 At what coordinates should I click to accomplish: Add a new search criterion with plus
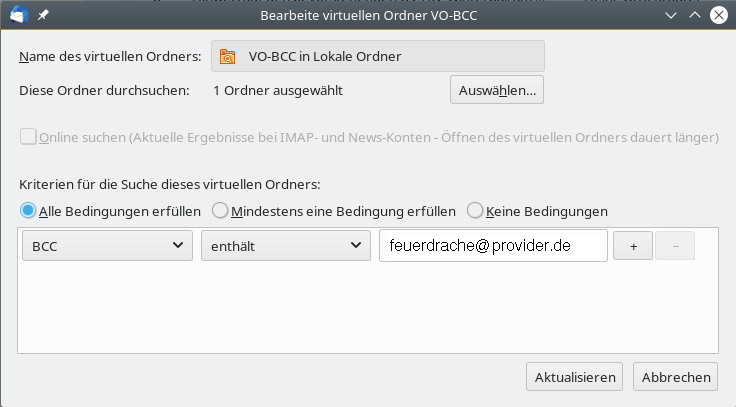(x=633, y=246)
